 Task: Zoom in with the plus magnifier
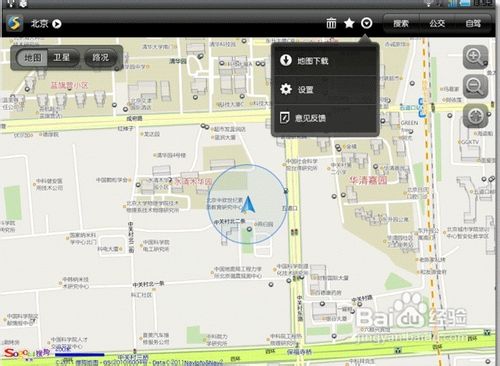coord(475,57)
